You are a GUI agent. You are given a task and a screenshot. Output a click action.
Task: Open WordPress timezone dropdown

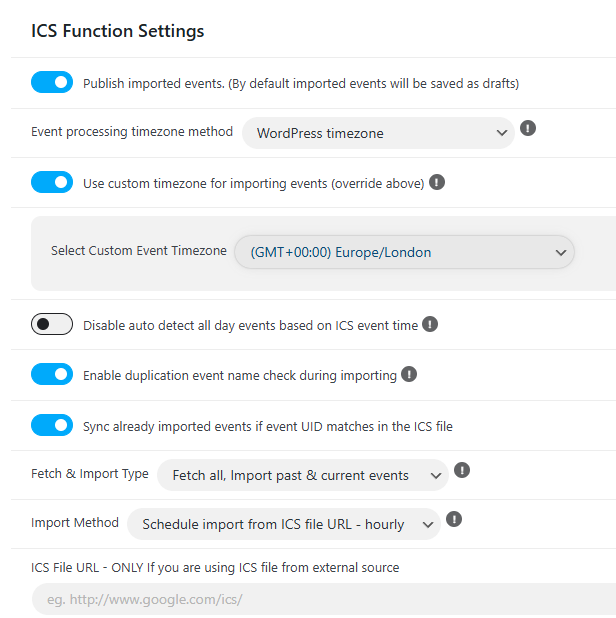click(378, 133)
